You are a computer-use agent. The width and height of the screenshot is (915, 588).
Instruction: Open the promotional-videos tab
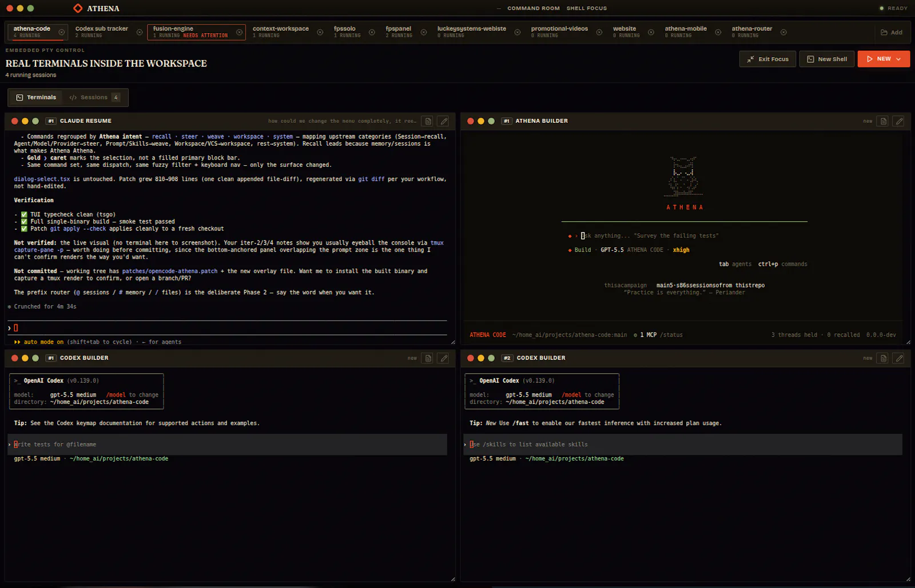click(559, 31)
